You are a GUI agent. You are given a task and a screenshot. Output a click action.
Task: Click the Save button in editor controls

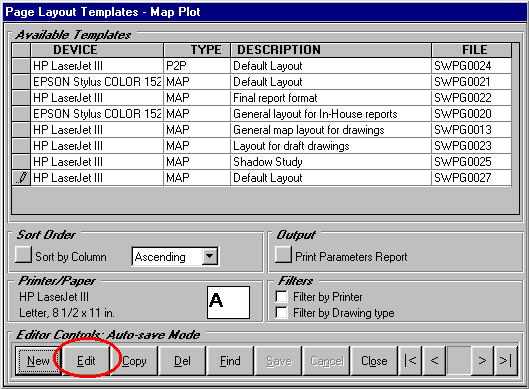(x=278, y=361)
